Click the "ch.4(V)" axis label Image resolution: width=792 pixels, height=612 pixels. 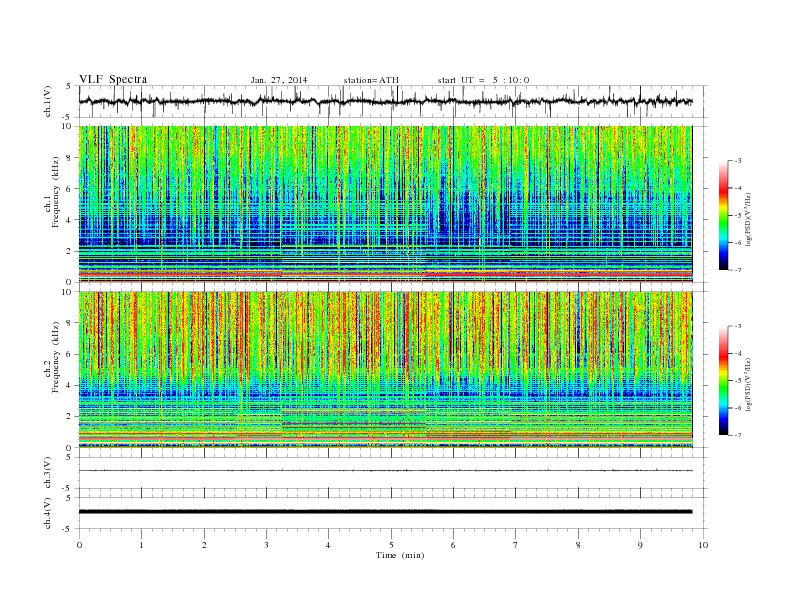coord(48,513)
